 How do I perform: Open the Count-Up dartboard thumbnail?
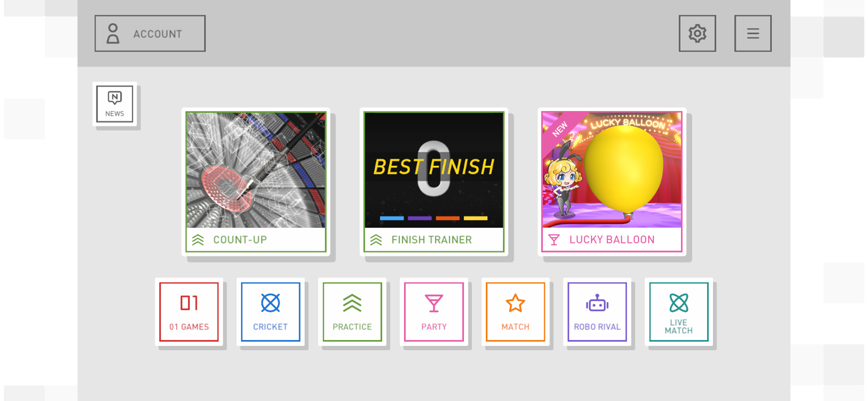pos(256,170)
